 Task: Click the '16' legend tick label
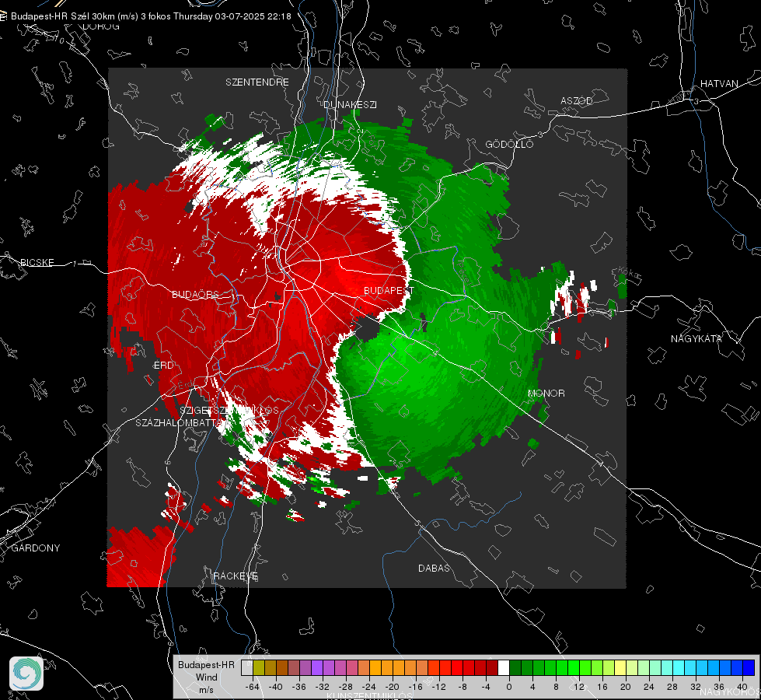(x=602, y=687)
